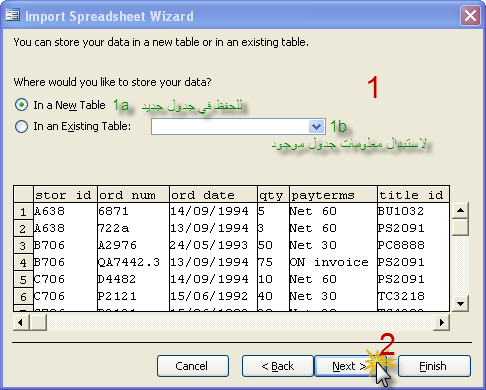Click the qty cell 50
486x390 pixels.
(x=273, y=245)
